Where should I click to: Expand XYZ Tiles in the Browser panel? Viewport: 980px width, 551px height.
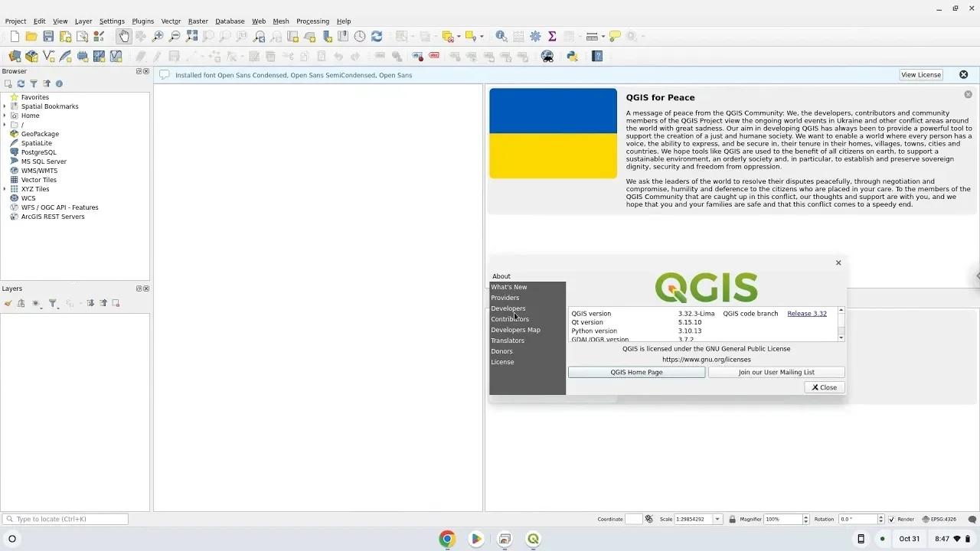point(5,189)
